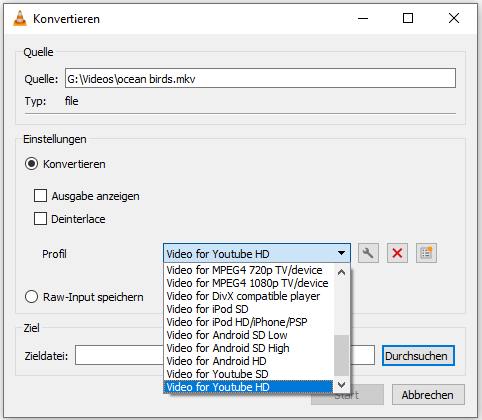
Task: Click the Abbrechen button
Action: 428,395
